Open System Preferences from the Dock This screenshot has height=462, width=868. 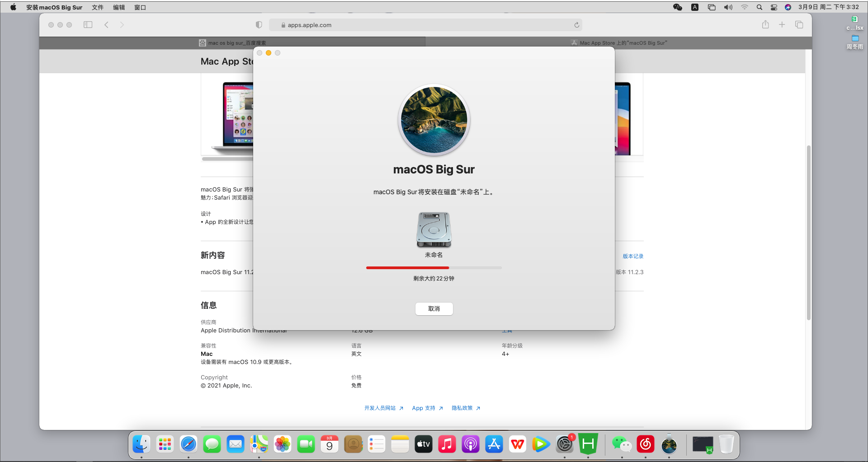click(x=565, y=444)
